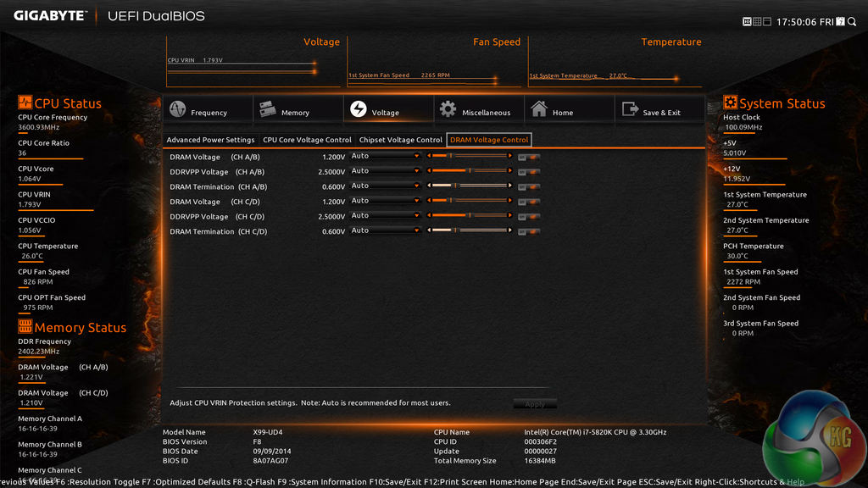Open the Memory tab
The height and width of the screenshot is (488, 868).
pyautogui.click(x=298, y=109)
